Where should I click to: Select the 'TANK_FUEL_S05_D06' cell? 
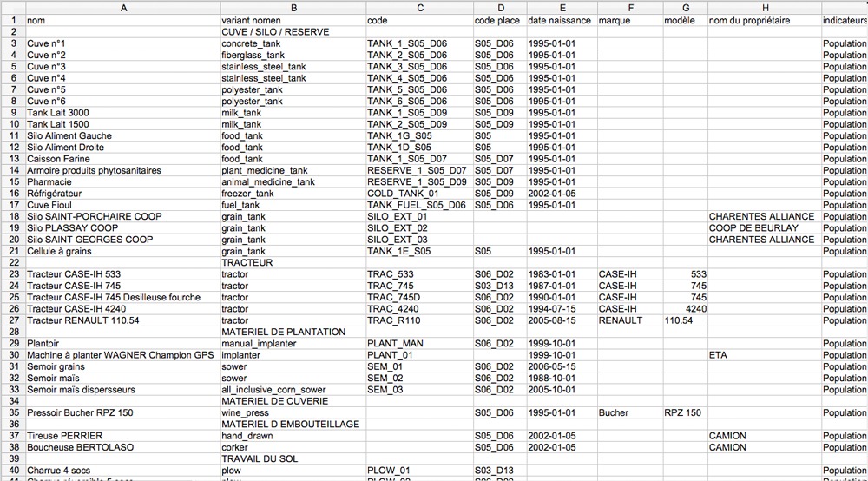[419, 205]
